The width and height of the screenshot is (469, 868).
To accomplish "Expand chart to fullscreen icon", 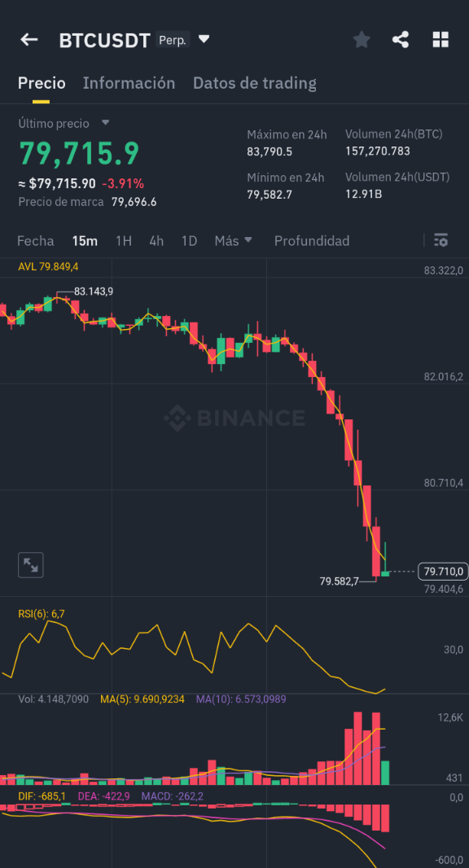I will coord(30,564).
